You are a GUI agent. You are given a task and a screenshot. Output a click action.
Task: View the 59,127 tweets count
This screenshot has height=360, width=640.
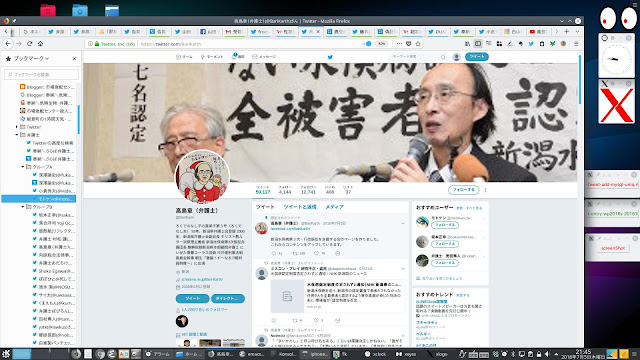tap(263, 190)
